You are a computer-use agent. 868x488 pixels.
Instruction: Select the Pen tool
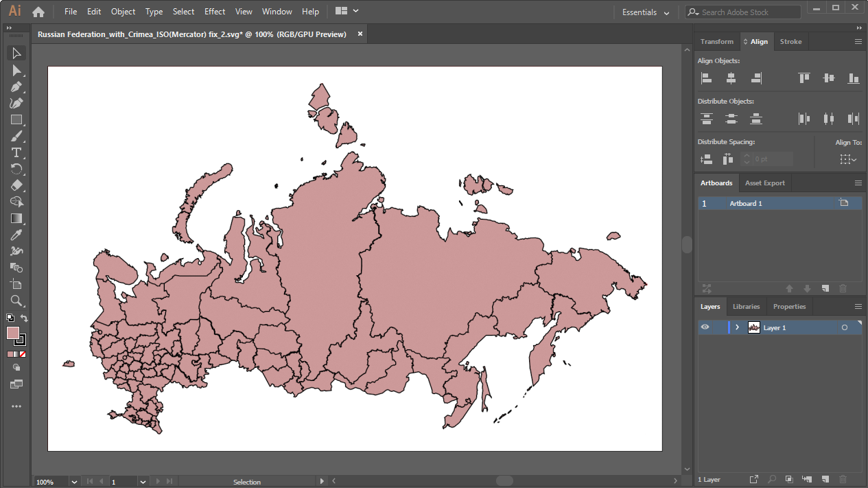tap(16, 87)
